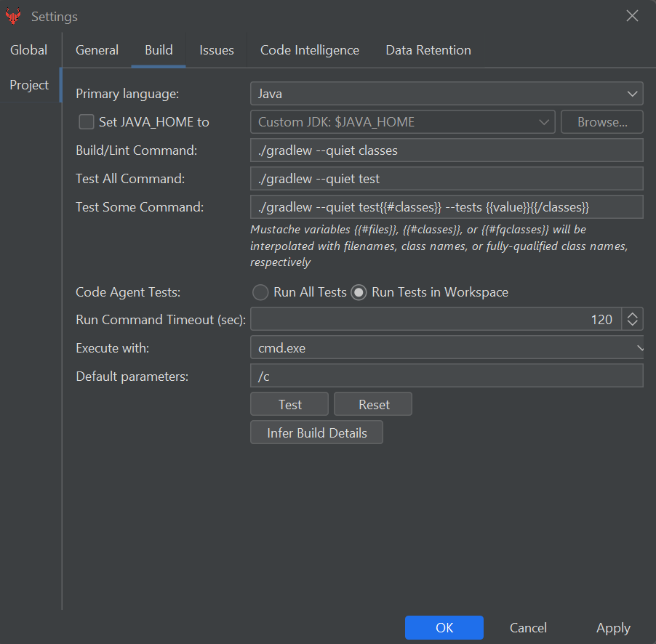Open the Issues tab
The width and height of the screenshot is (656, 644).
(217, 50)
